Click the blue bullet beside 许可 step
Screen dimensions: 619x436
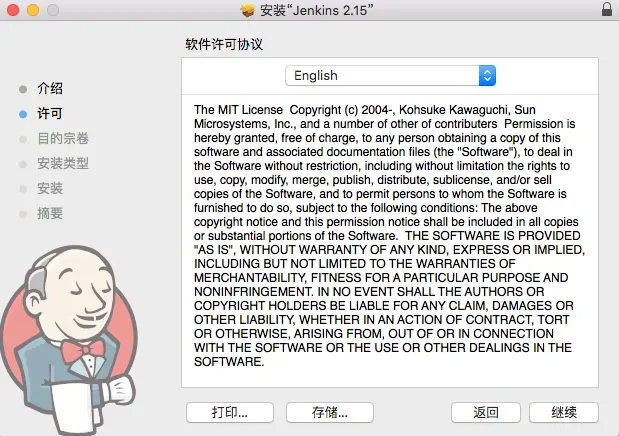[23, 114]
